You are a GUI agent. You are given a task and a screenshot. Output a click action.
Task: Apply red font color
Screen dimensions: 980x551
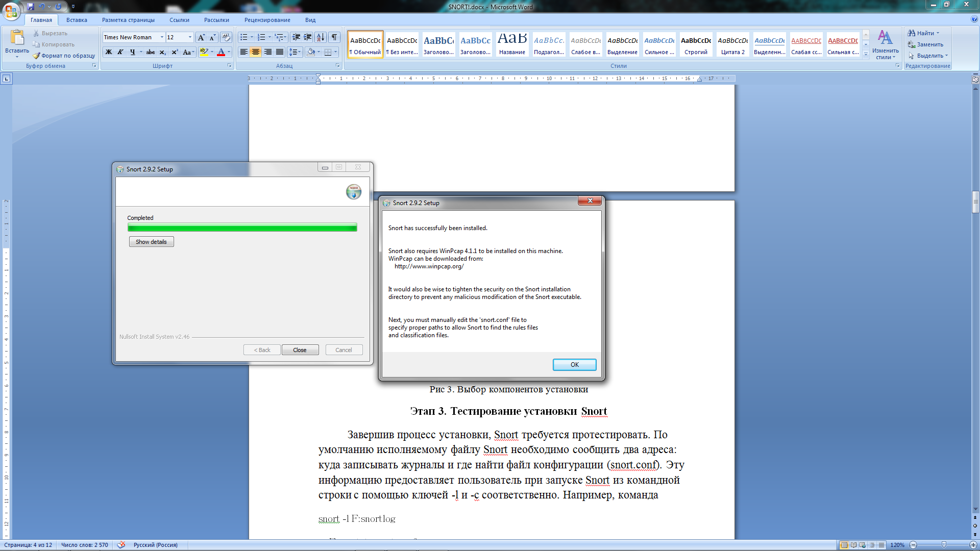(x=221, y=52)
